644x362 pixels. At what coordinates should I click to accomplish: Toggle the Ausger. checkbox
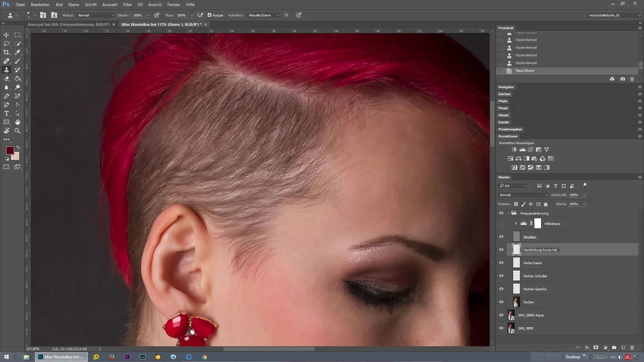pos(209,15)
